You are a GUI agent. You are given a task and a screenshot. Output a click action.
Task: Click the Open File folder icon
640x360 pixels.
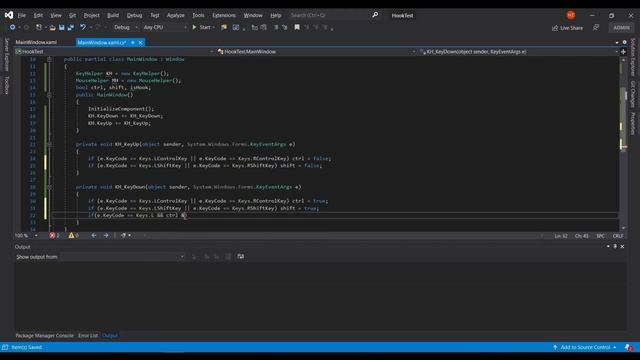pos(52,27)
